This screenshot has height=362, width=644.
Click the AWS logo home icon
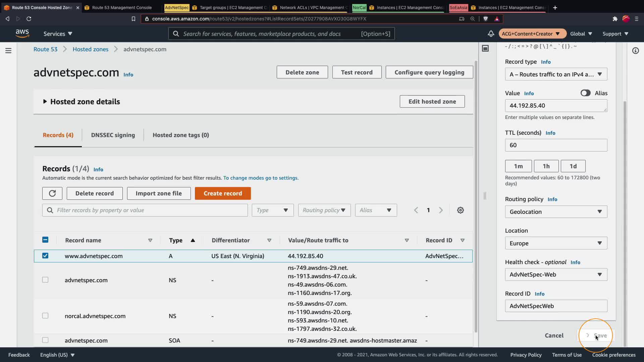pyautogui.click(x=22, y=33)
